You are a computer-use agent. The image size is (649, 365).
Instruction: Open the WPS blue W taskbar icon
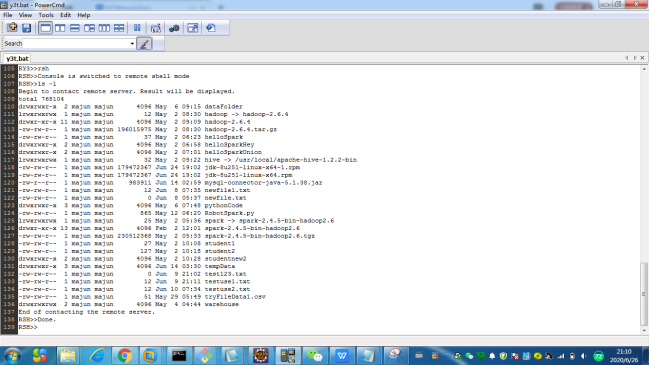pos(342,356)
